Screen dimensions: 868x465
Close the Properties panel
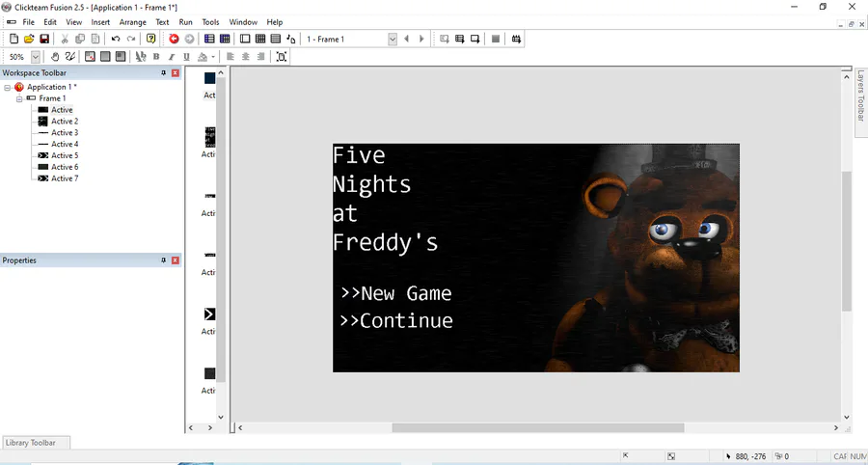click(176, 260)
